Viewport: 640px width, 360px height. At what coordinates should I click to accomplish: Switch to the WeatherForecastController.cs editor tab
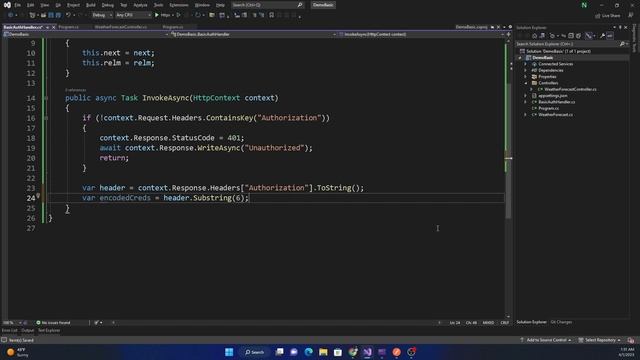coord(120,27)
